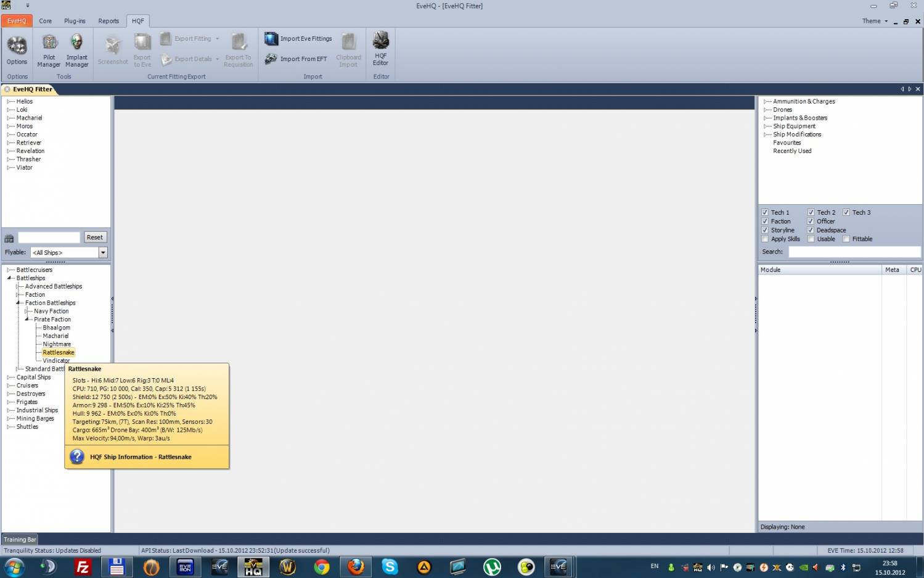
Task: Expand the Drones category
Action: pos(766,110)
